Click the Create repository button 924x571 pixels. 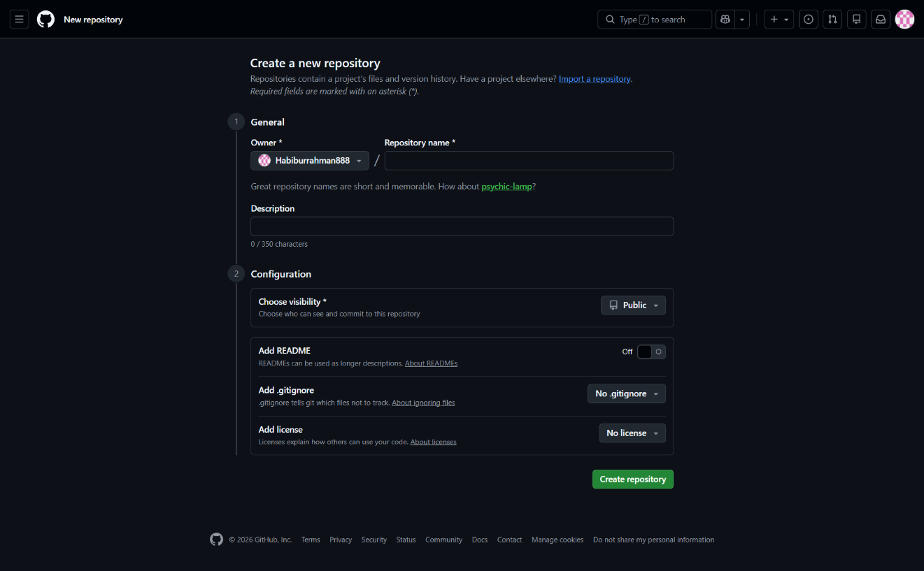(x=632, y=479)
